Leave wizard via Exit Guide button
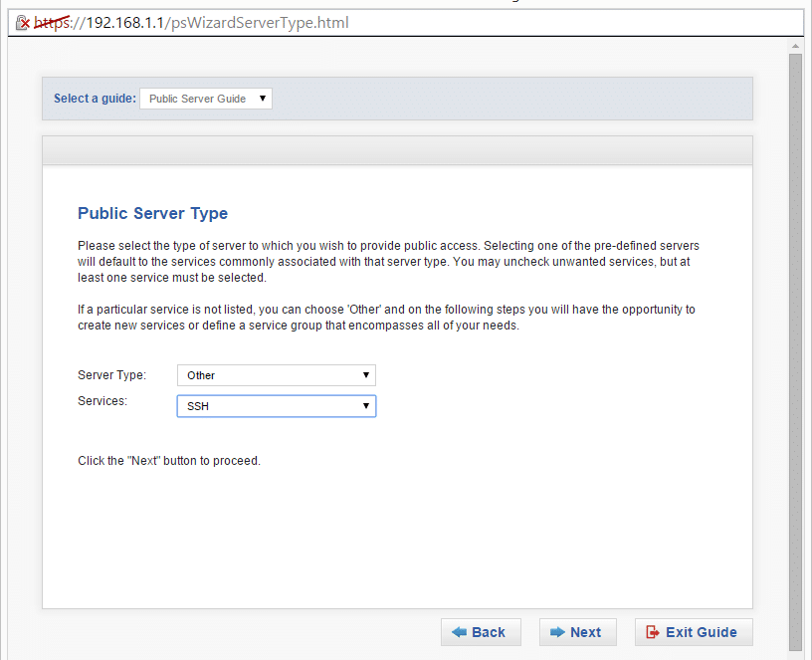 click(694, 632)
